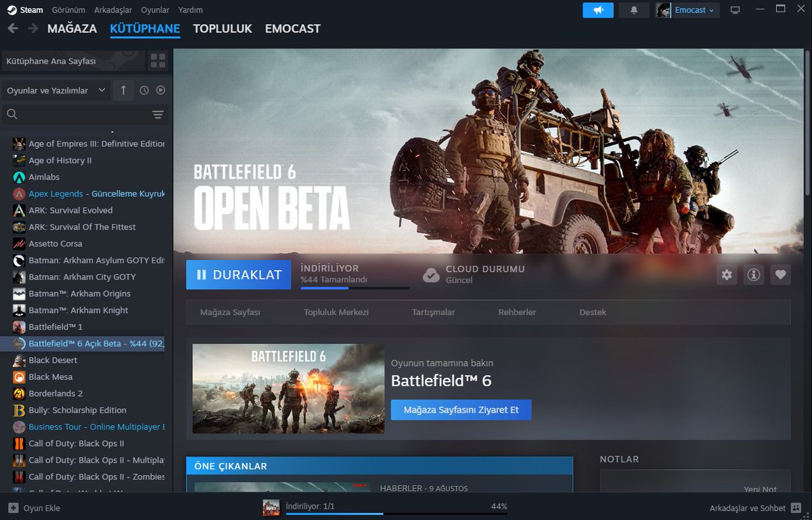This screenshot has height=520, width=812.
Task: Click Mağaza Sayfasını Ziyaret Et button
Action: (x=461, y=410)
